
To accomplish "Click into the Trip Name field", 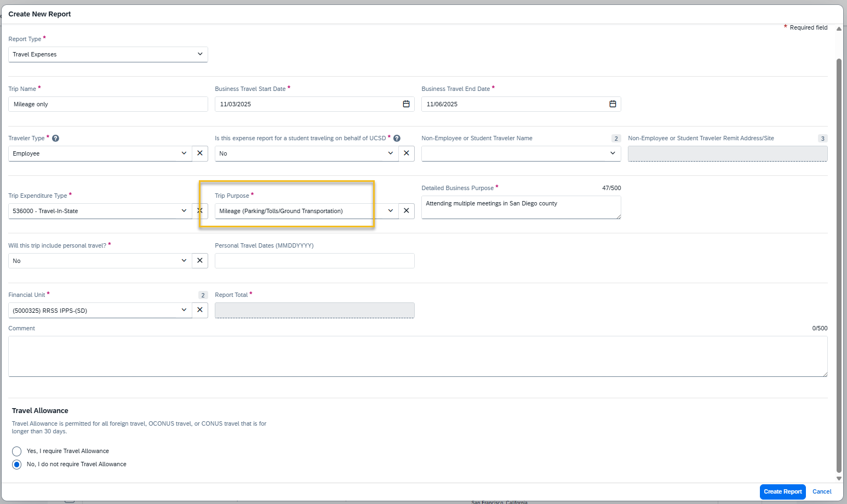I will 108,104.
